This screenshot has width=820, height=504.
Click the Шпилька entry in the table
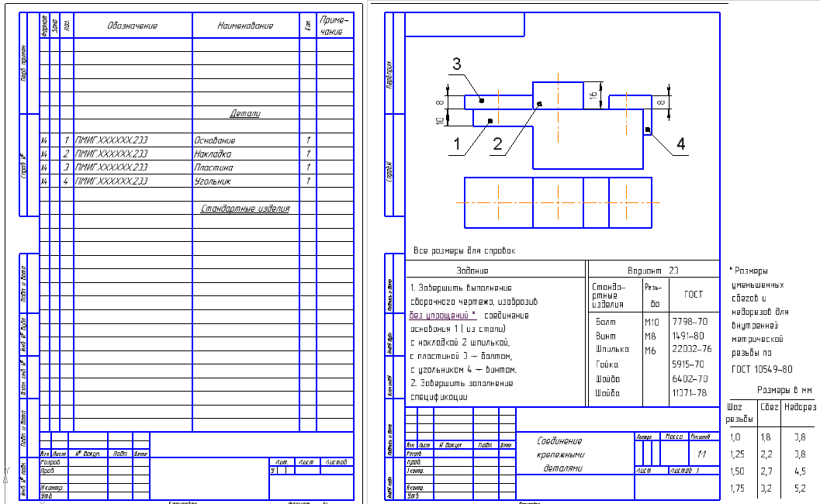611,350
